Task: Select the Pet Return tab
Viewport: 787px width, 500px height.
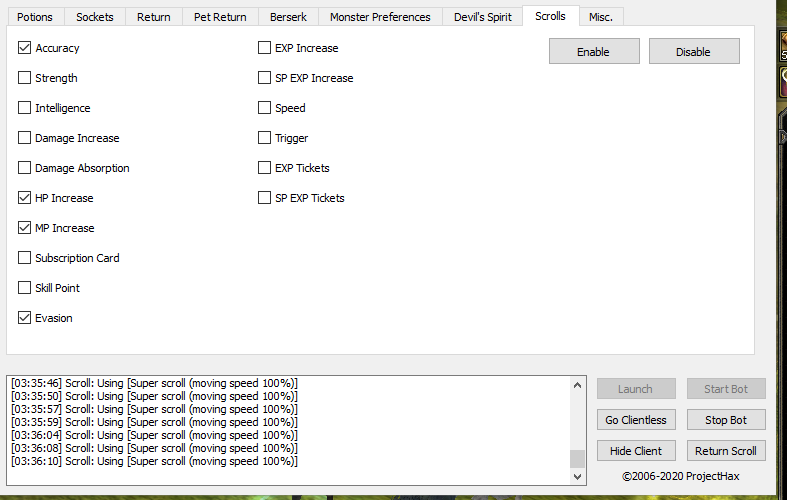Action: pos(220,17)
